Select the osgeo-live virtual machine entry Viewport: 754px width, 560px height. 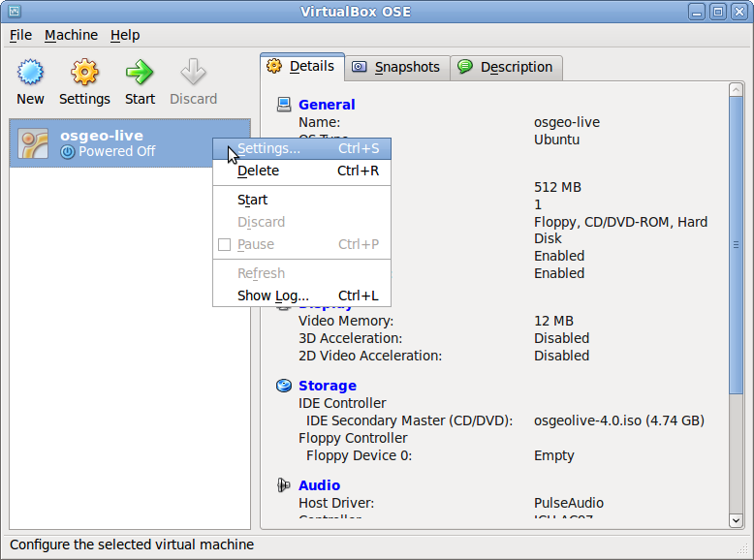pyautogui.click(x=130, y=143)
